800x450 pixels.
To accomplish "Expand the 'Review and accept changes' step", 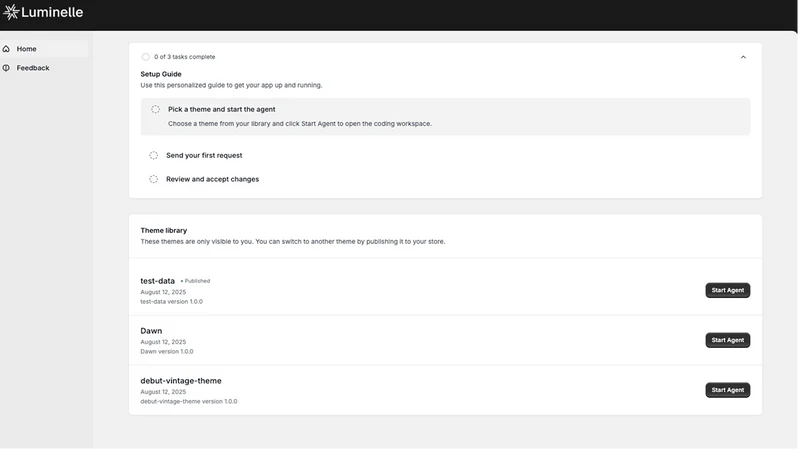I will click(212, 180).
